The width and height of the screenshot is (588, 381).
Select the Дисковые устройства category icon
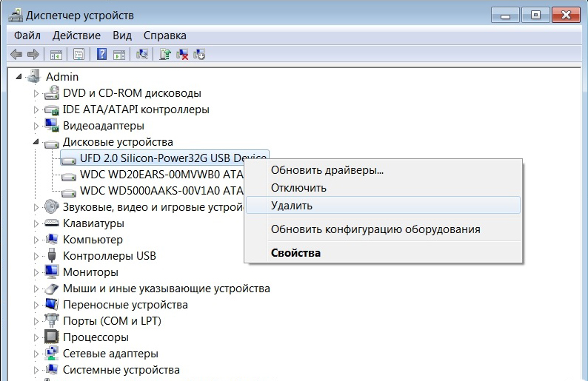coord(52,143)
